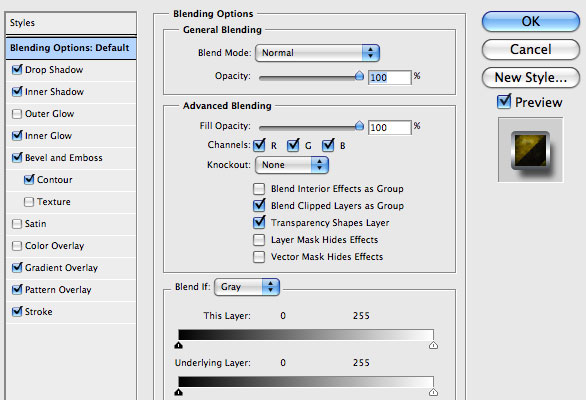
Task: Click the white highlight triangle under This Layer gradient
Action: (433, 345)
